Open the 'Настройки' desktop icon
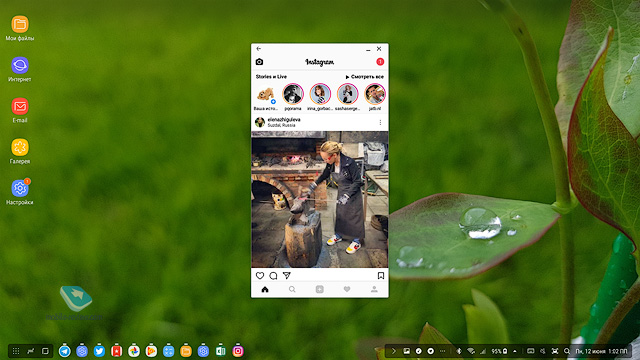Image resolution: width=640 pixels, height=360 pixels. click(x=20, y=192)
